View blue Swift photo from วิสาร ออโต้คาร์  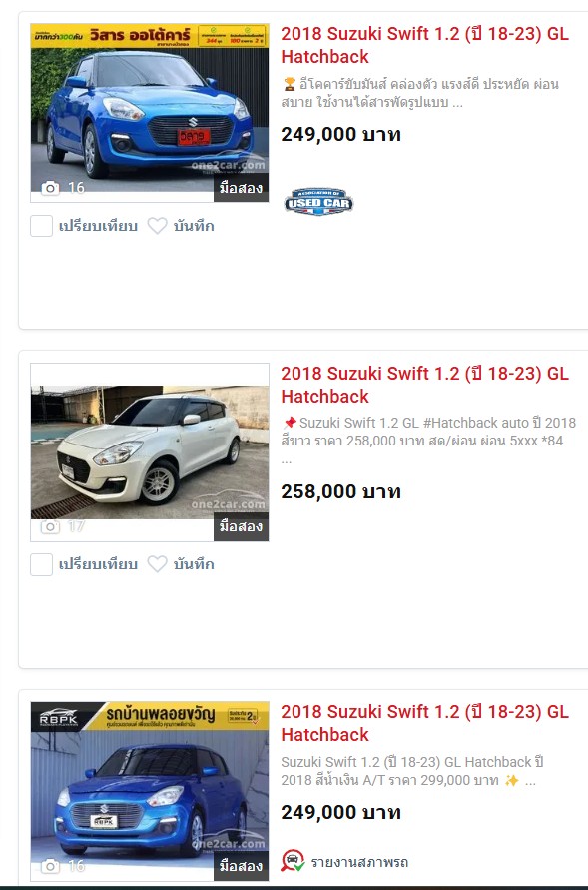coord(150,113)
